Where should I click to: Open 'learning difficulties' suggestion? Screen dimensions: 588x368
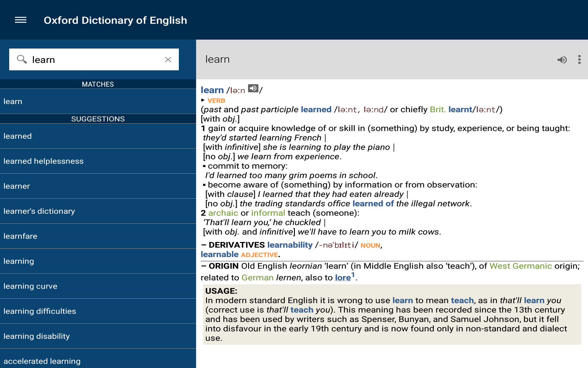click(x=98, y=311)
